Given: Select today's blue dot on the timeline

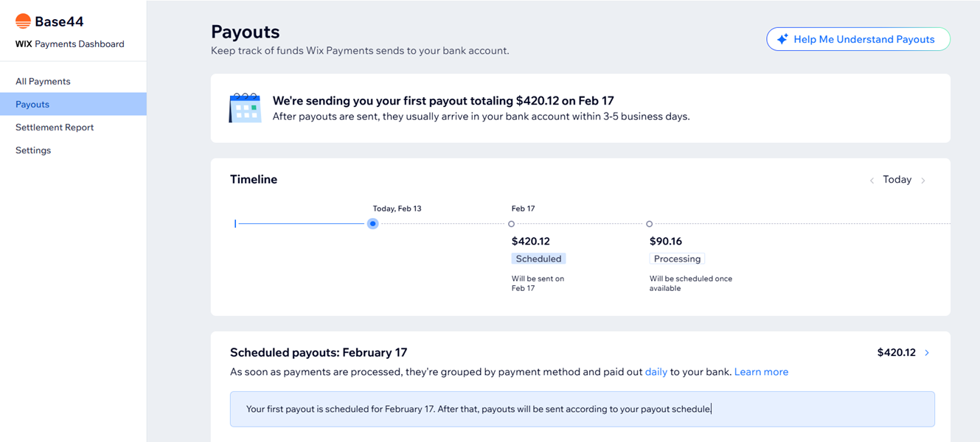Looking at the screenshot, I should coord(372,223).
